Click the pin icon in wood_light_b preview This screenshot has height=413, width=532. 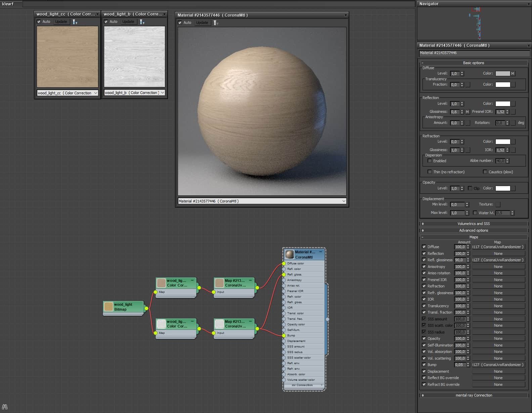click(142, 22)
